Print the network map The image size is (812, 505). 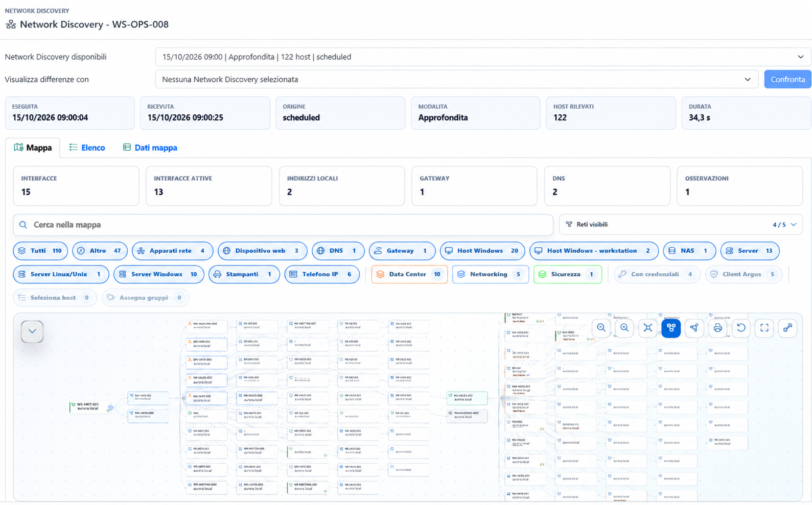click(x=717, y=328)
